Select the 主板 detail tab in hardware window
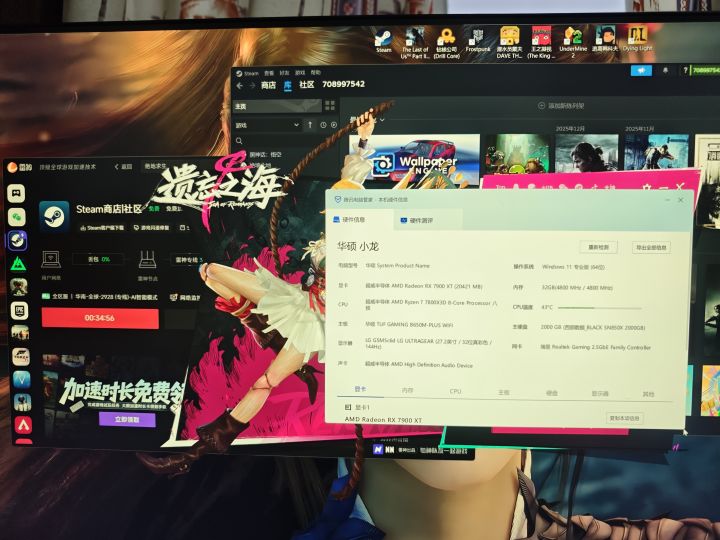This screenshot has height=540, width=720. point(504,392)
